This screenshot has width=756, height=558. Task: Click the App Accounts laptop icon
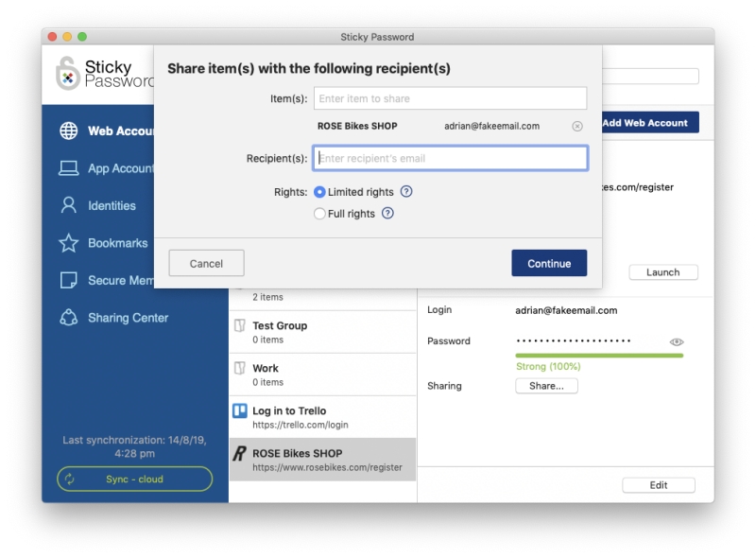(68, 168)
